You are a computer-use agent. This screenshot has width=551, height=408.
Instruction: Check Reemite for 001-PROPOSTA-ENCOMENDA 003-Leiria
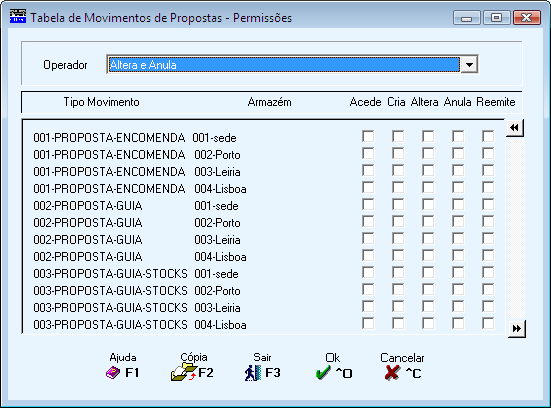(x=488, y=170)
